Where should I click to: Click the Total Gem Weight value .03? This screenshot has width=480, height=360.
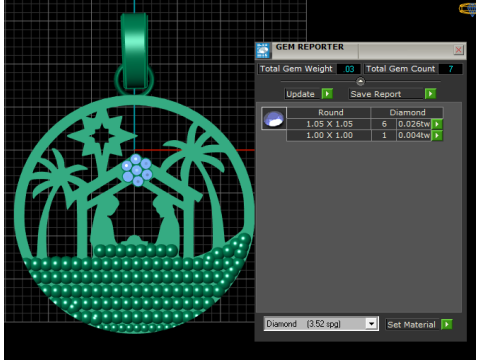click(348, 69)
